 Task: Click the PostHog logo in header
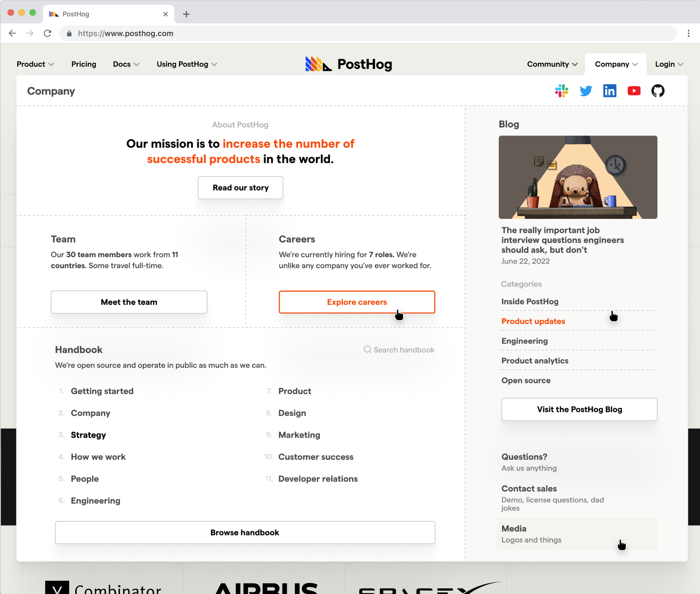pos(348,64)
